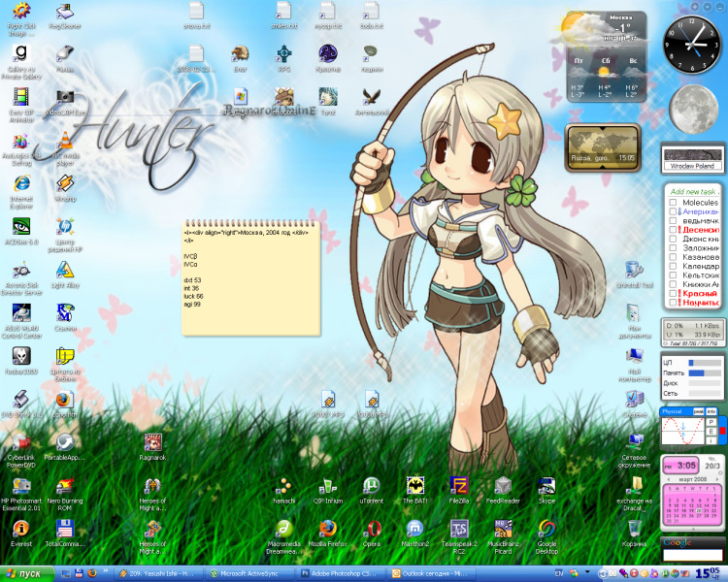The height and width of the screenshot is (582, 728).
Task: Collapse the pink calendar gadget arrow
Action: tap(692, 529)
